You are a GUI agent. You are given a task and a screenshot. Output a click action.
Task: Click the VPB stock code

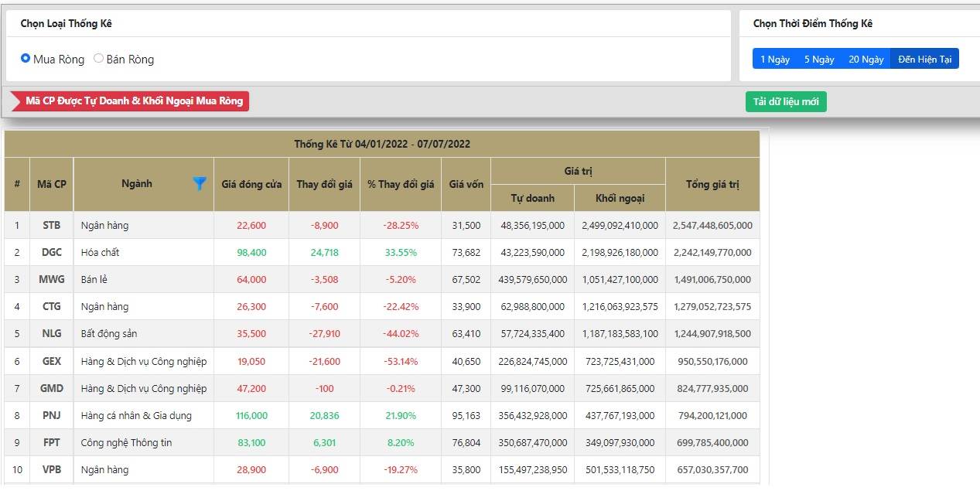(x=52, y=469)
